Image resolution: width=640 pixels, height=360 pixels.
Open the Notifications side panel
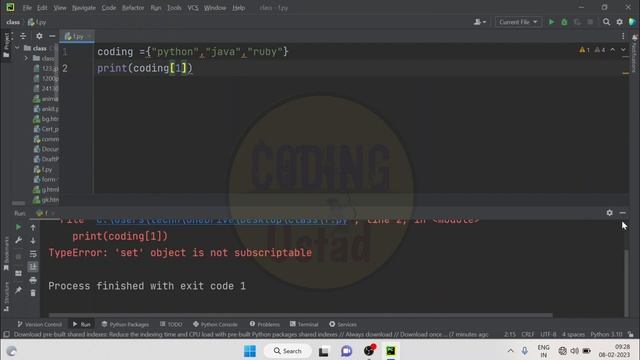pos(634,53)
